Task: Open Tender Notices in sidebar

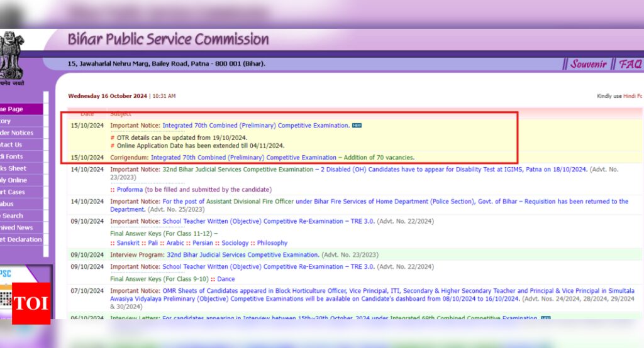Action: tap(21, 133)
